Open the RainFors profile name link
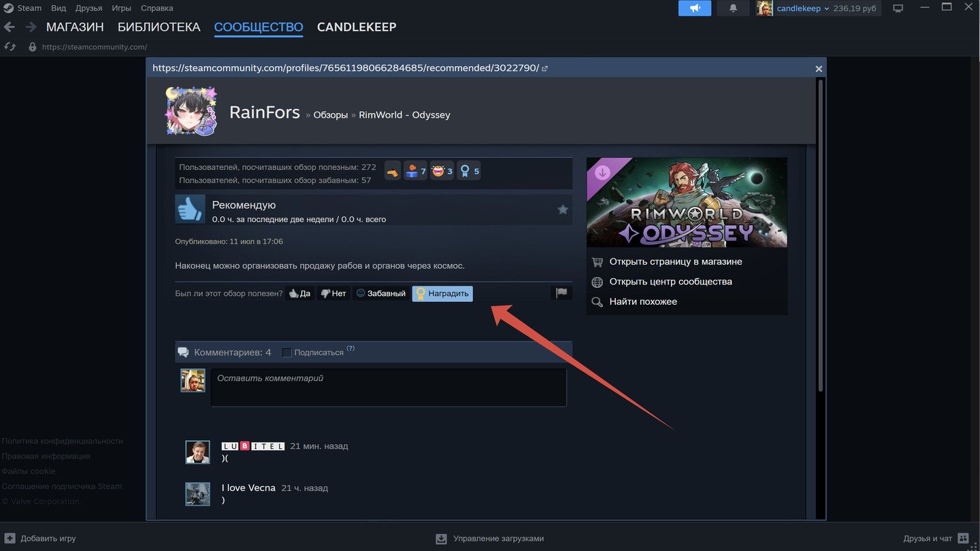 coord(265,112)
